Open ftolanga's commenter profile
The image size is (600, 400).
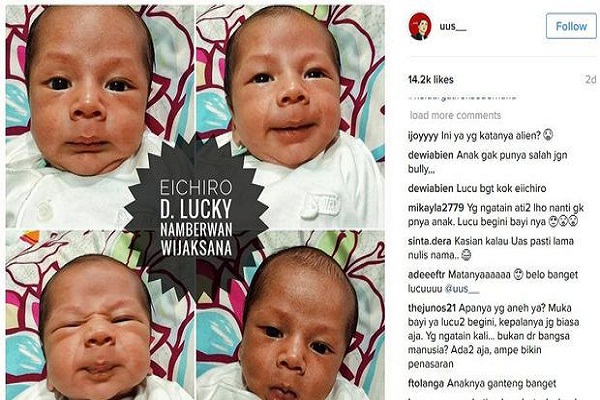point(426,383)
